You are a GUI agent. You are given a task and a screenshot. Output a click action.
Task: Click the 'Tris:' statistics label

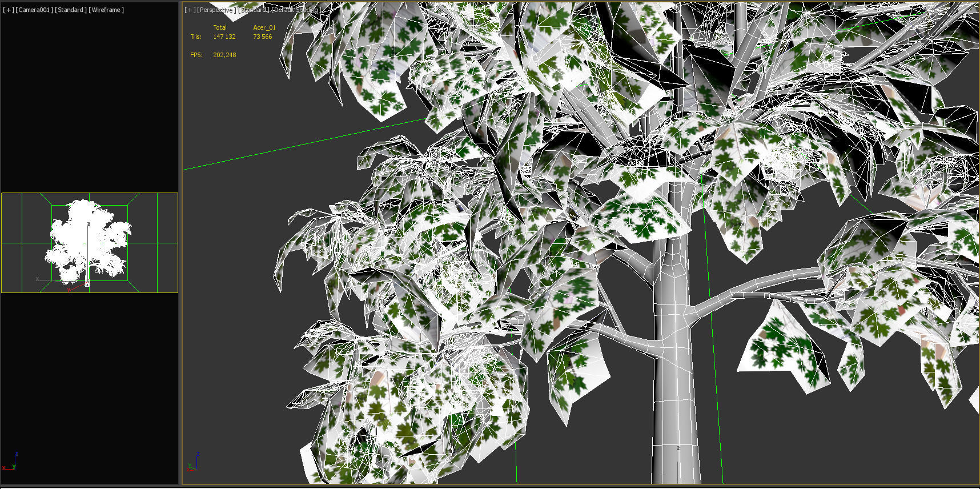pos(196,37)
